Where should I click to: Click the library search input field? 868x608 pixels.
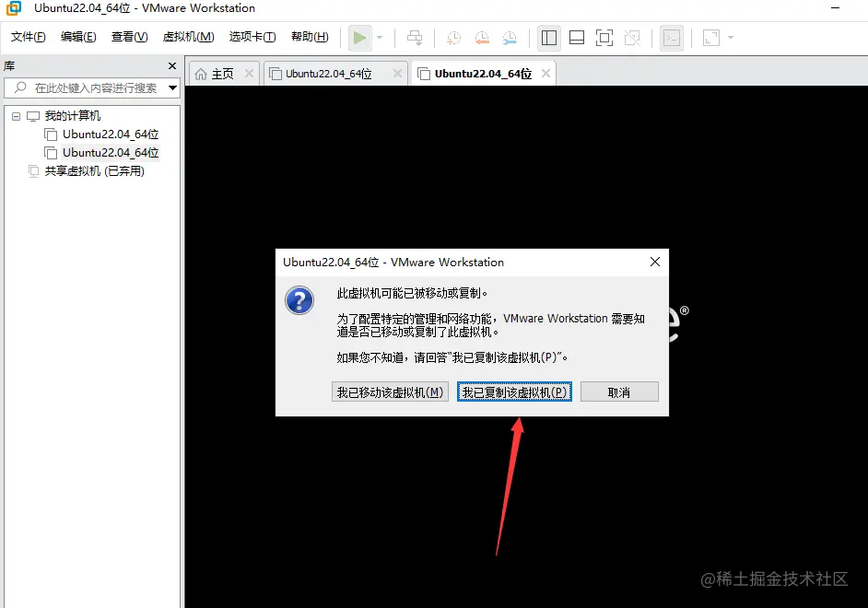pyautogui.click(x=91, y=88)
